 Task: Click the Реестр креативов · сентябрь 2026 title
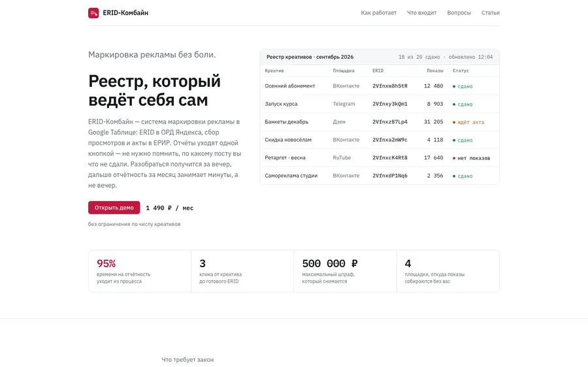point(310,57)
